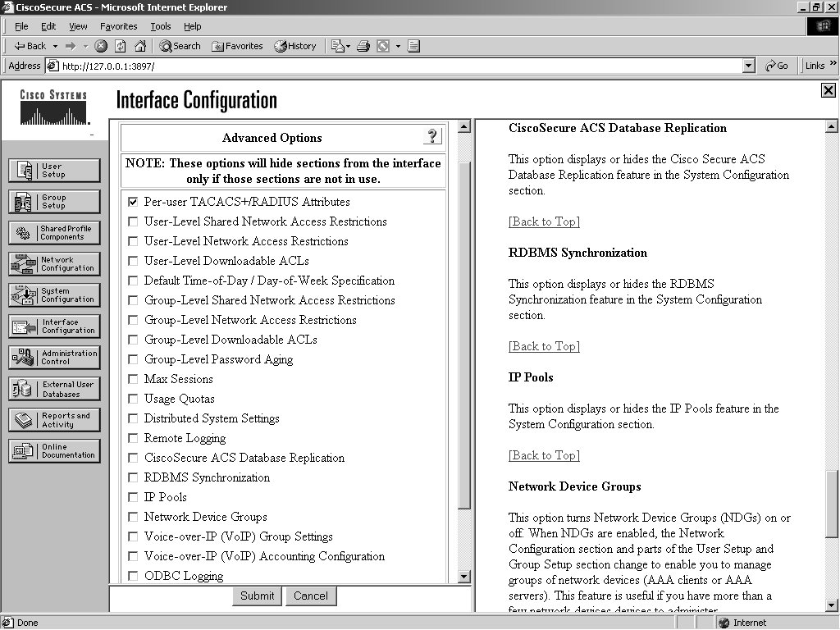Tick the IP Pools checkbox
This screenshot has width=840, height=630.
coord(133,497)
